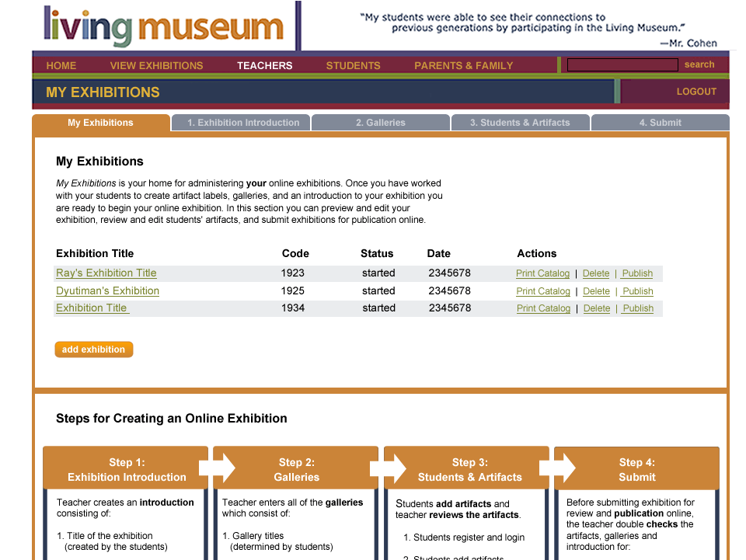Go to VIEW EXHIBITIONS in navigation
The image size is (746, 560).
[x=156, y=65]
